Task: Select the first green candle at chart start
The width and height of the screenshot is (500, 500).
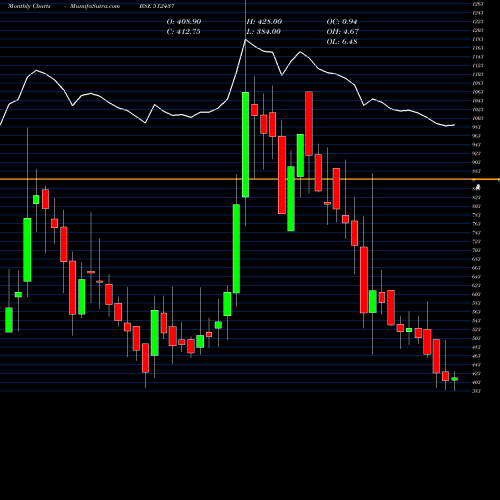Action: click(9, 320)
